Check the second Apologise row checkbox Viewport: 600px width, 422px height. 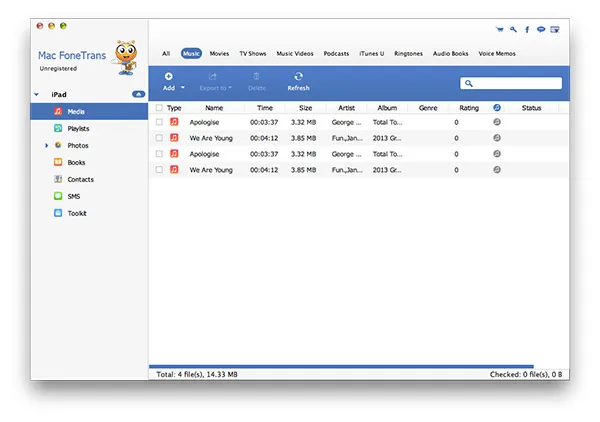click(159, 154)
